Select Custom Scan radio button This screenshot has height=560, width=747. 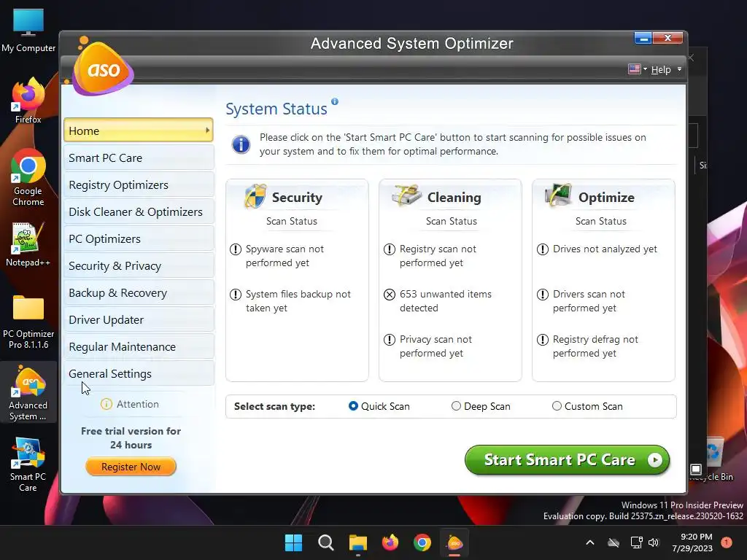(557, 406)
